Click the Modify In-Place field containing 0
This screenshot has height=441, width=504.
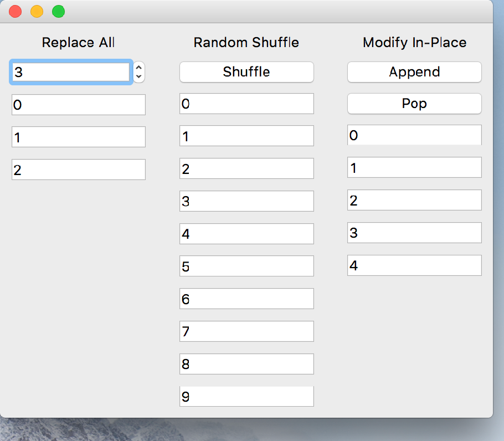[x=414, y=135]
